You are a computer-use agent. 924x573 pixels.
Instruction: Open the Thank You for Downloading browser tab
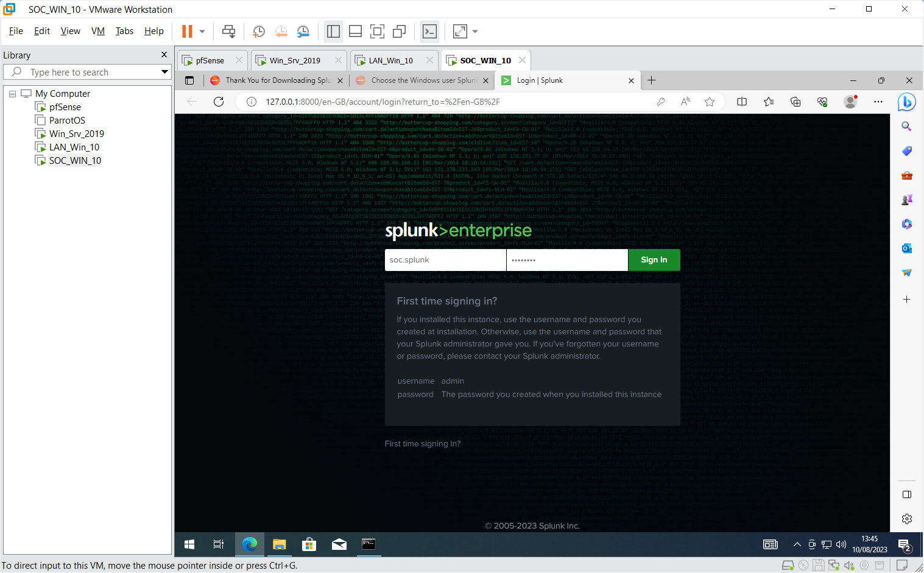[x=278, y=80]
